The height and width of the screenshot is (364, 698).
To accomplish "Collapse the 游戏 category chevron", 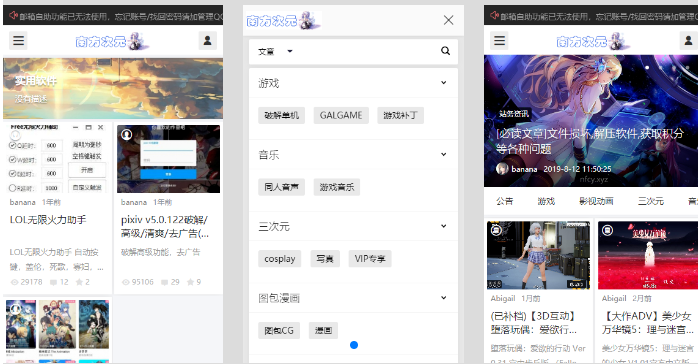I will click(443, 83).
